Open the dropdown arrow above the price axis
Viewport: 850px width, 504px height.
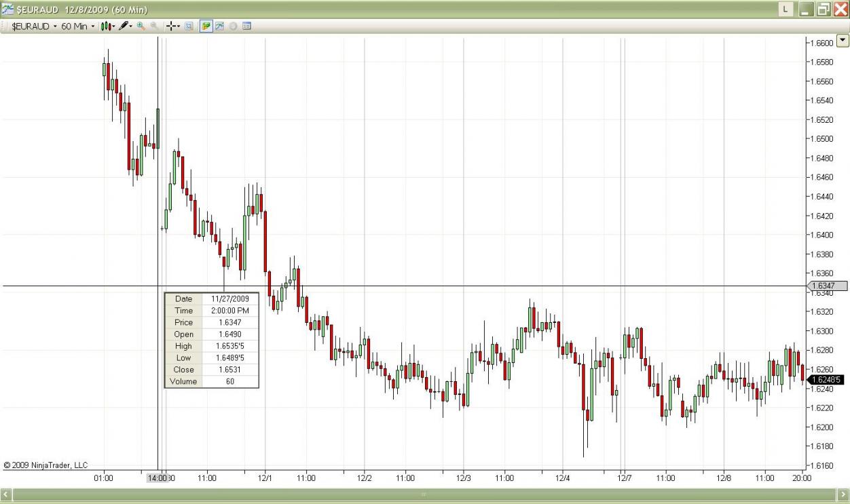(x=843, y=41)
